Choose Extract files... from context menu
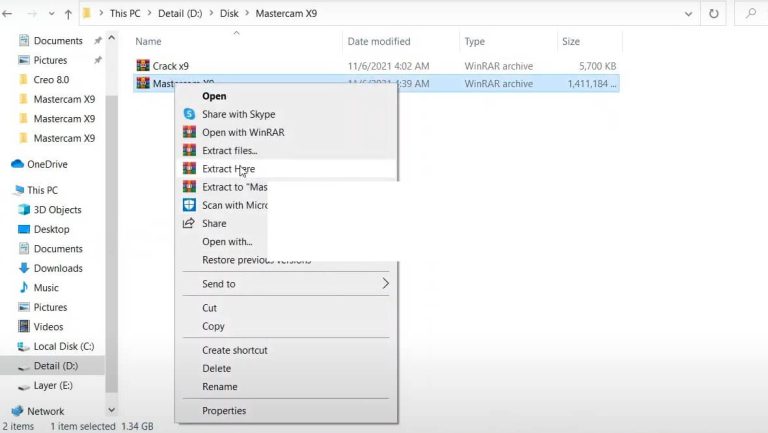This screenshot has height=433, width=768. [x=229, y=151]
